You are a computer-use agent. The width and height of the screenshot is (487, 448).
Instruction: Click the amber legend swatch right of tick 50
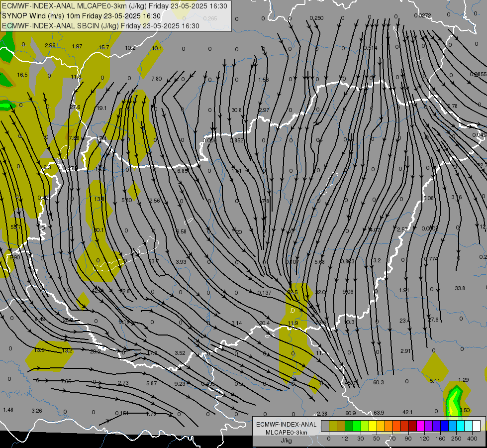(381, 426)
